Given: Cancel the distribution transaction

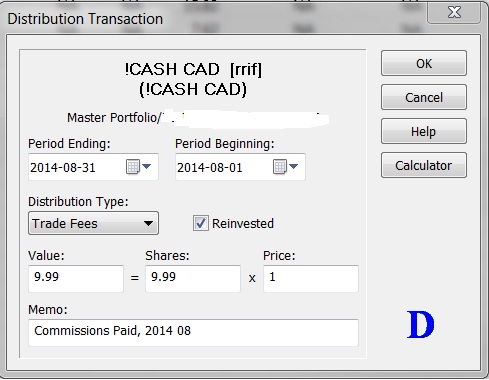Looking at the screenshot, I should [424, 97].
